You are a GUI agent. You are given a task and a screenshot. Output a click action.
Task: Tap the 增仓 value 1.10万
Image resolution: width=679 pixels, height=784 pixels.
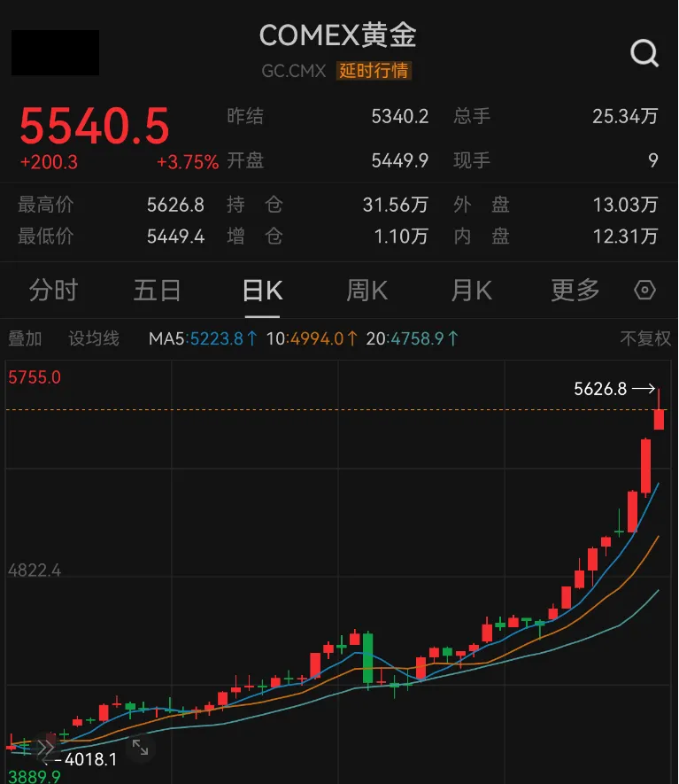[401, 237]
